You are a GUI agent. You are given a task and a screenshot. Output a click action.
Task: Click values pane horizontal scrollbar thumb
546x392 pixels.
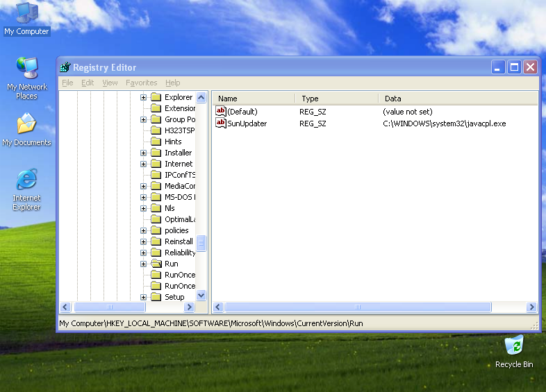coord(358,307)
